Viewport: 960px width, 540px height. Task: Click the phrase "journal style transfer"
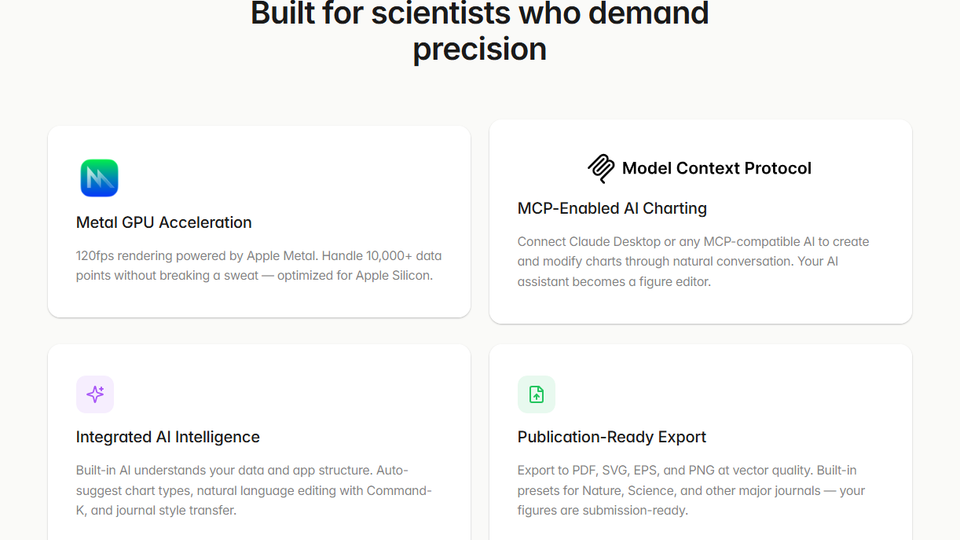coord(176,510)
